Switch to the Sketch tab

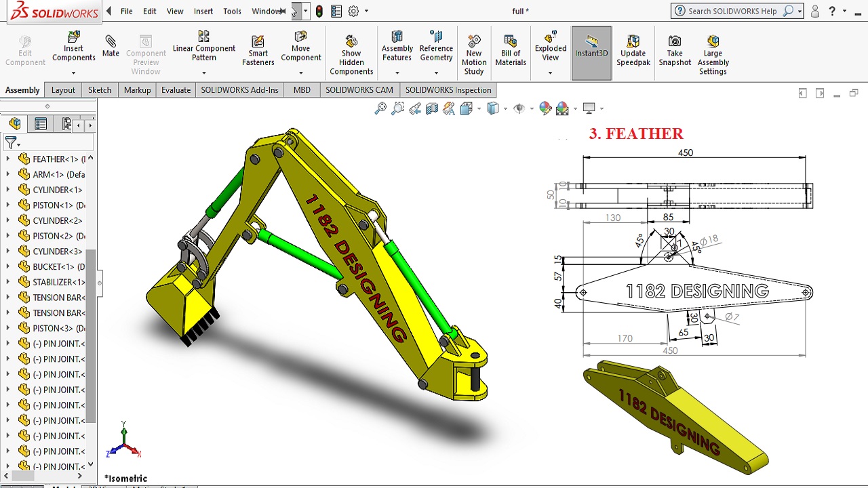tap(100, 90)
